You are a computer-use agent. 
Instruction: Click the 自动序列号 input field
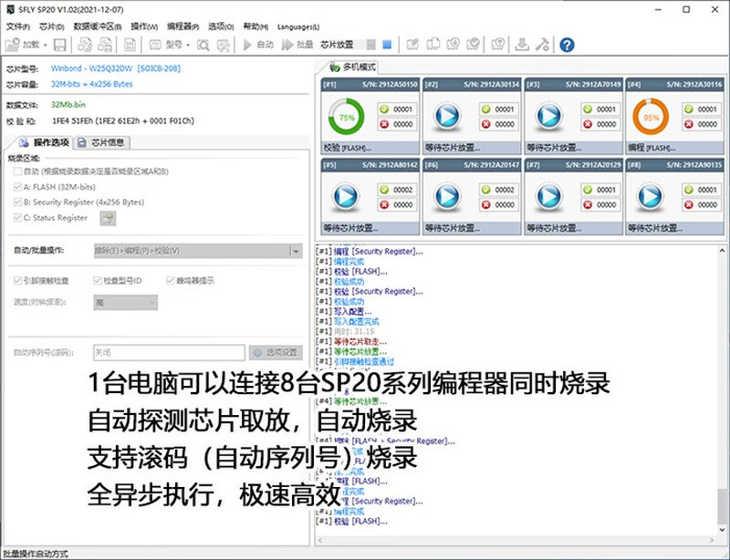pyautogui.click(x=168, y=352)
